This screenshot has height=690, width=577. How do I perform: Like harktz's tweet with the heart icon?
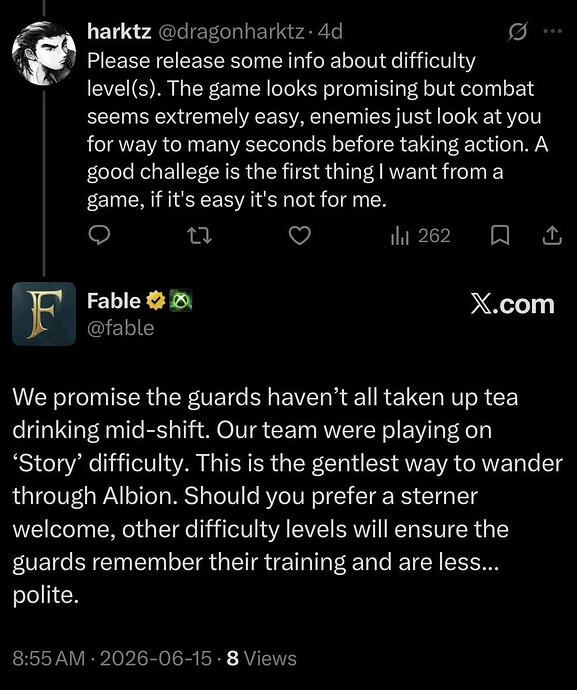[300, 236]
